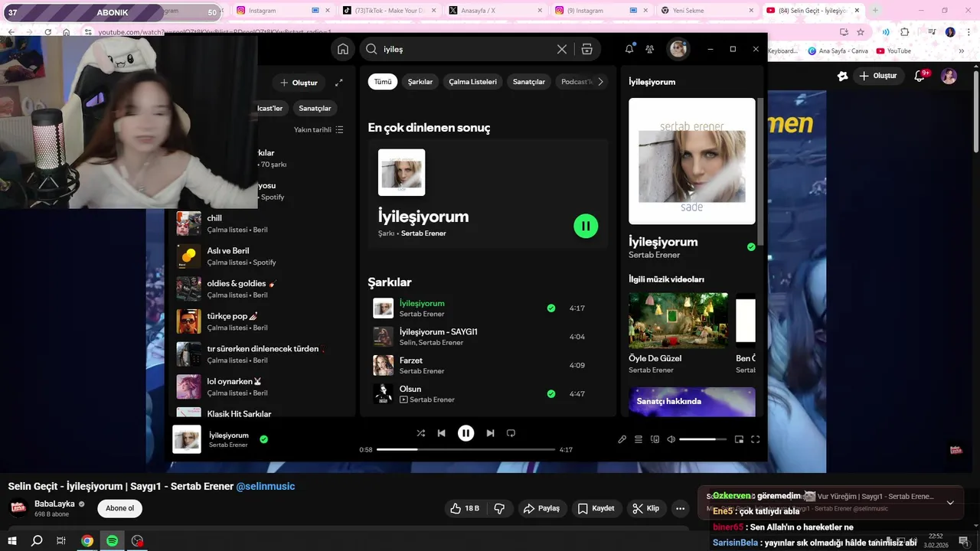Switch to Spotify from taskbar
Image resolution: width=980 pixels, height=551 pixels.
click(x=112, y=541)
